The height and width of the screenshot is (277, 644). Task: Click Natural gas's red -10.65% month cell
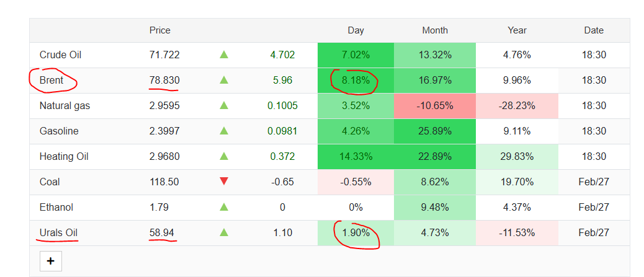[435, 106]
